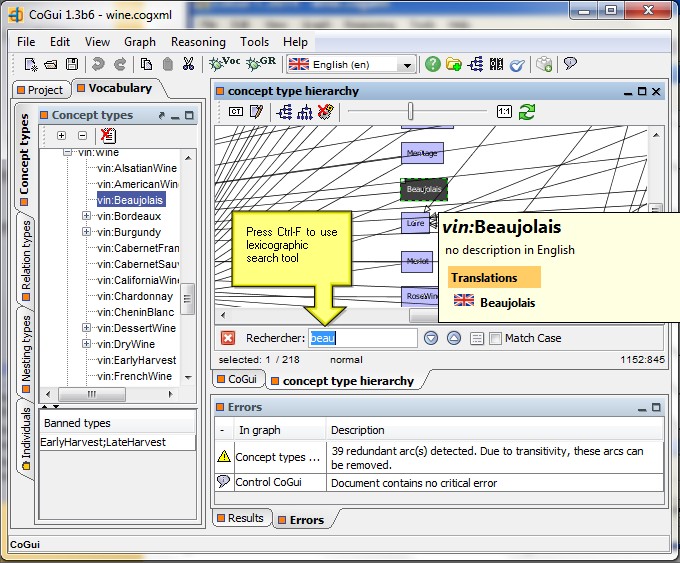Find previous match with up arrow button
Screen dimensions: 680x563
point(454,338)
